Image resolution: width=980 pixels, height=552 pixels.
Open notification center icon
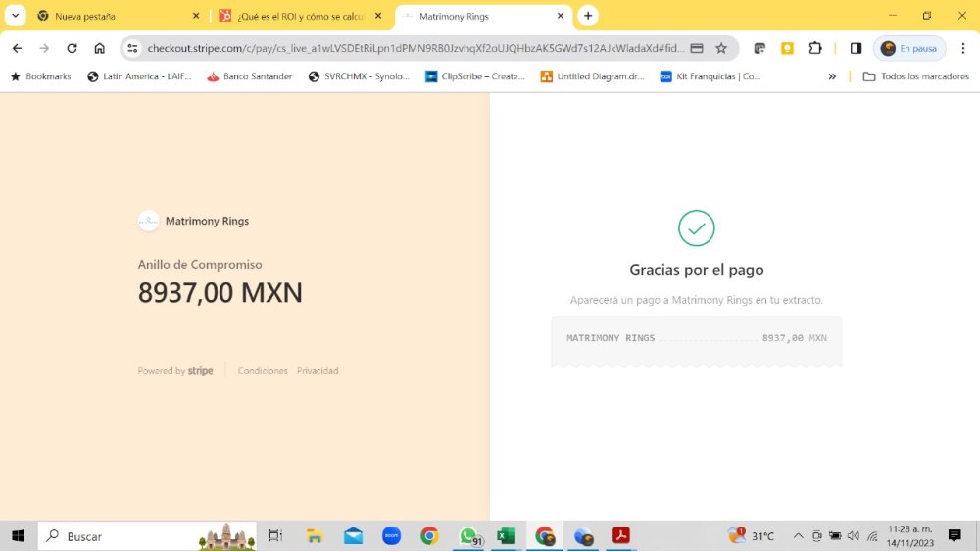click(x=955, y=535)
